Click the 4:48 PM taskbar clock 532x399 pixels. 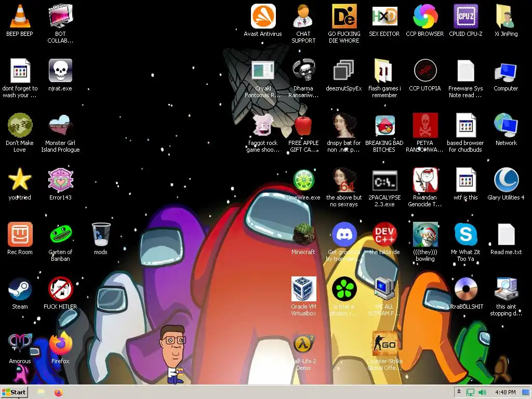pos(505,393)
